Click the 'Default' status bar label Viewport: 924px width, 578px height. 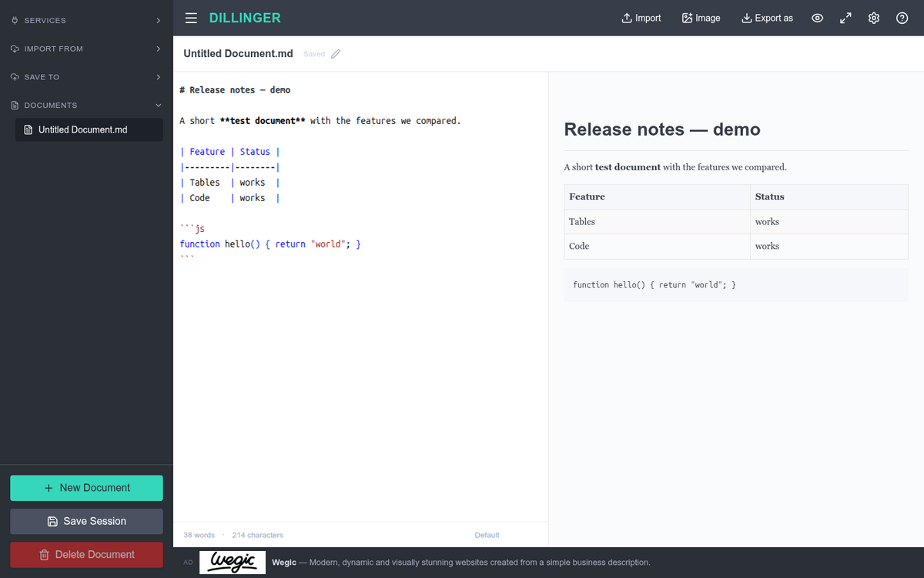[487, 535]
